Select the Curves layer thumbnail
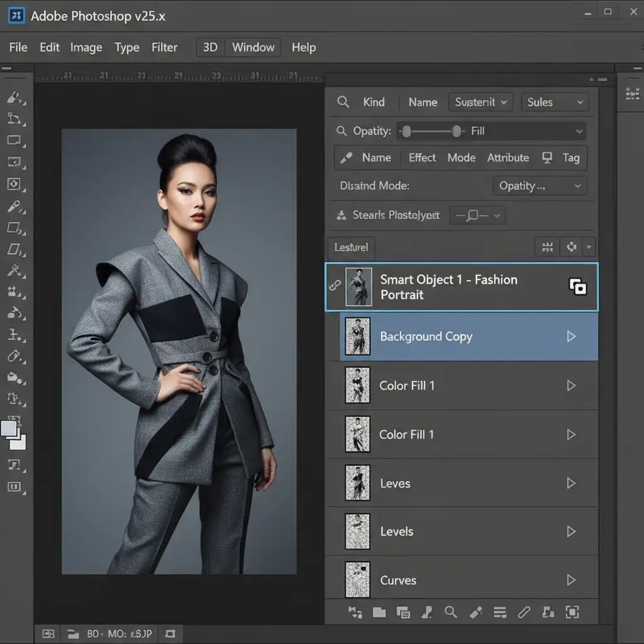 (x=358, y=579)
